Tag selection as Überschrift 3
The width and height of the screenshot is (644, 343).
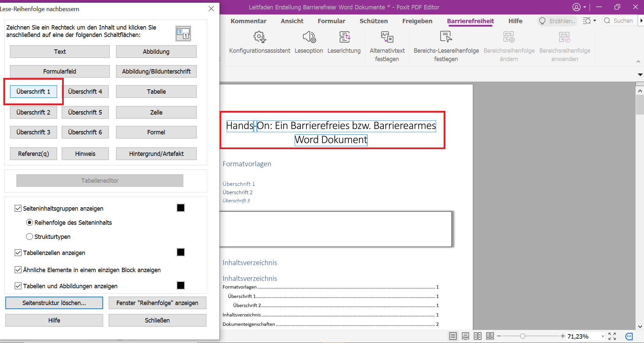[33, 132]
